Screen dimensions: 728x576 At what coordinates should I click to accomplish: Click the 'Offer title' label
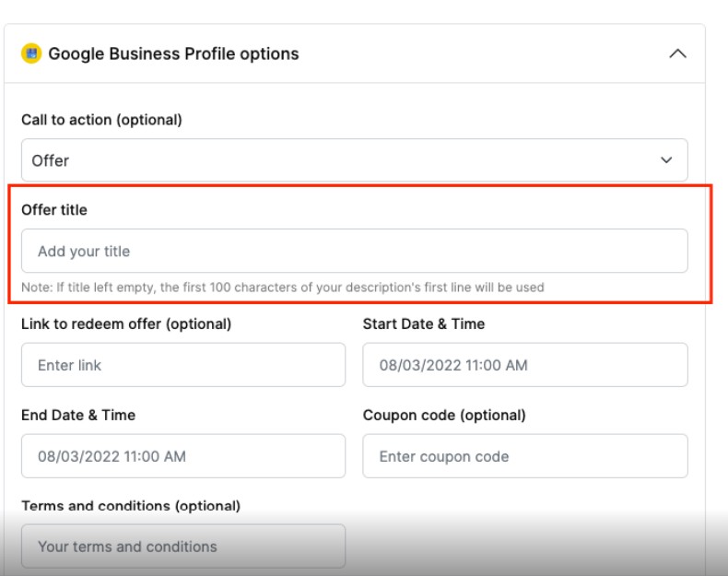(54, 210)
